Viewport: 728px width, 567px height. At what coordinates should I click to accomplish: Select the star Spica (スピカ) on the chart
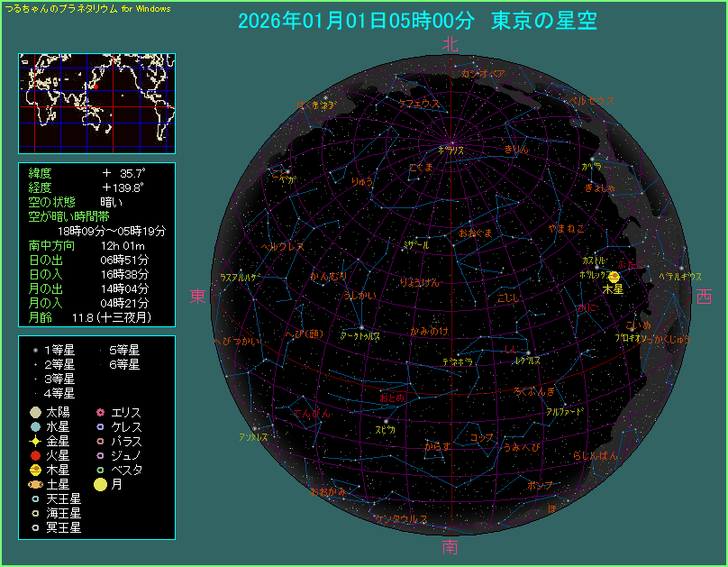(386, 421)
